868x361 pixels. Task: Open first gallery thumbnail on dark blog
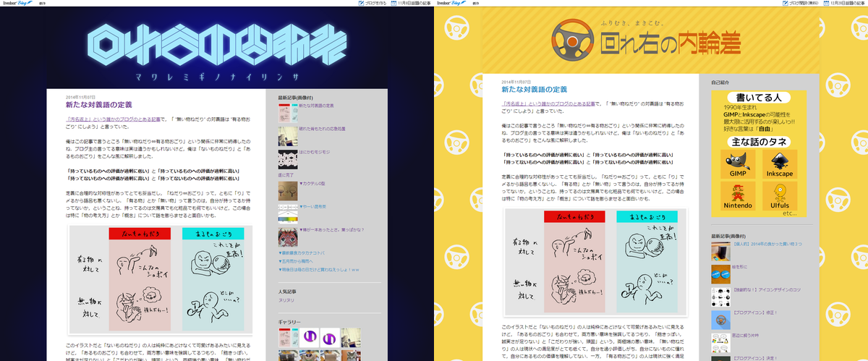288,338
